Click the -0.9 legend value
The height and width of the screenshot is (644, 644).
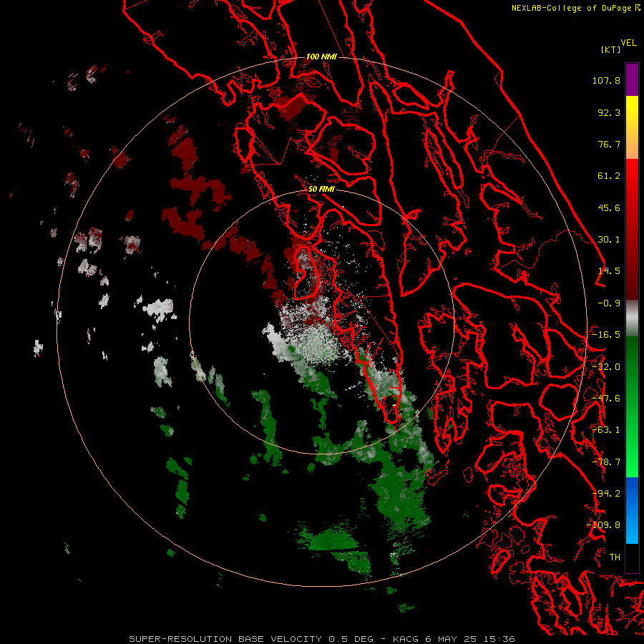(609, 303)
